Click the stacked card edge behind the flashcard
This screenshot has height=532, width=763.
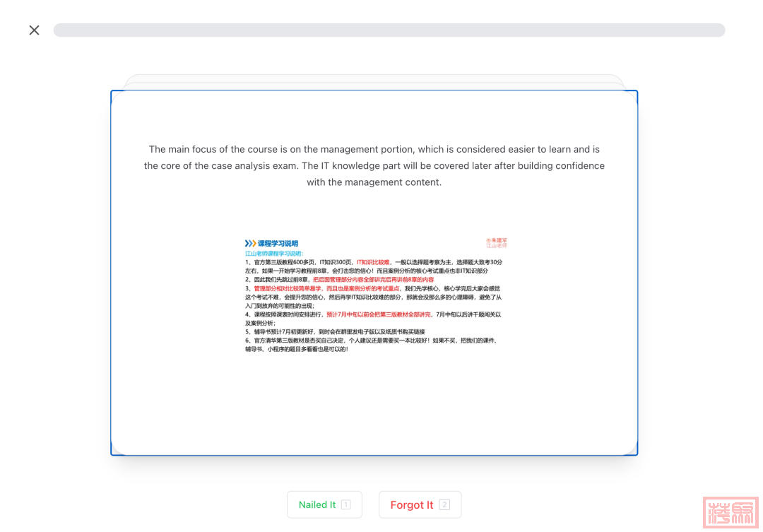click(374, 81)
